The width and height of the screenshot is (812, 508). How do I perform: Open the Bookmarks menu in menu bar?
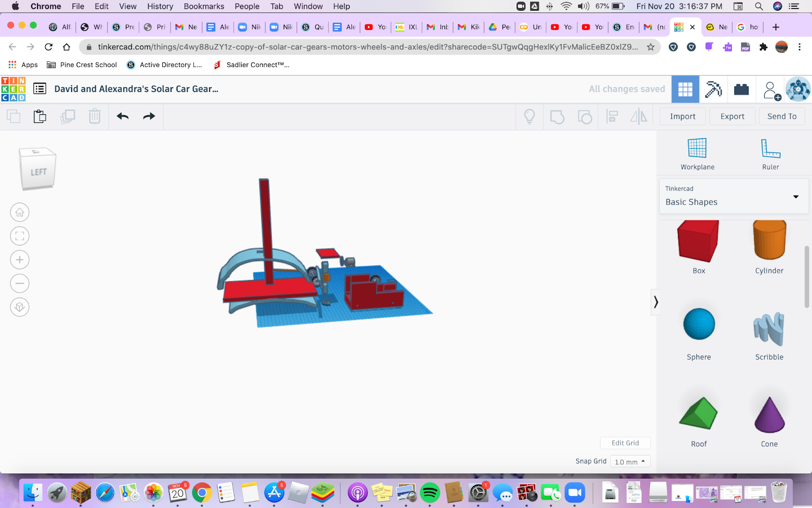pyautogui.click(x=204, y=6)
